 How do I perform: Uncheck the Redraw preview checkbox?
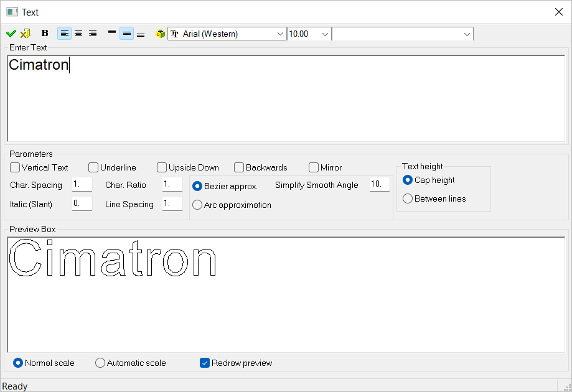(205, 363)
